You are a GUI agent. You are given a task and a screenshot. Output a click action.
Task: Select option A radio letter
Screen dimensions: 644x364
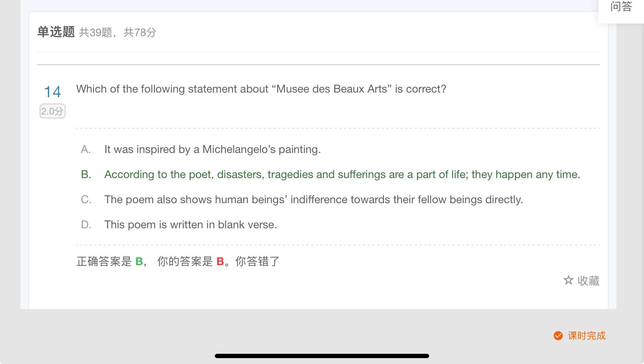[x=86, y=149]
